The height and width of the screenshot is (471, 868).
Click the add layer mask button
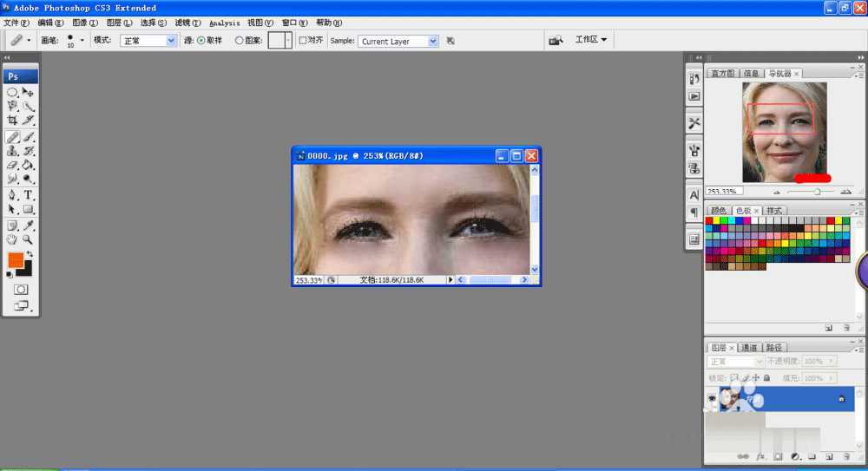click(778, 456)
